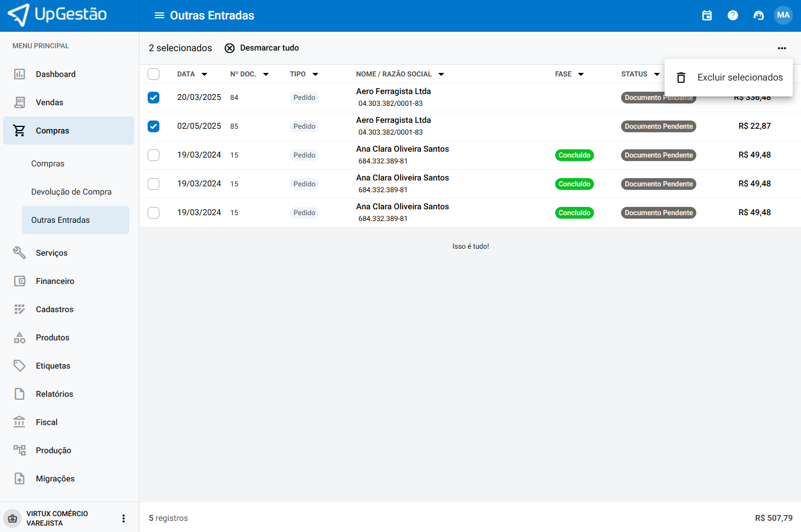Click the MA user avatar
The width and height of the screenshot is (801, 532).
coord(783,15)
